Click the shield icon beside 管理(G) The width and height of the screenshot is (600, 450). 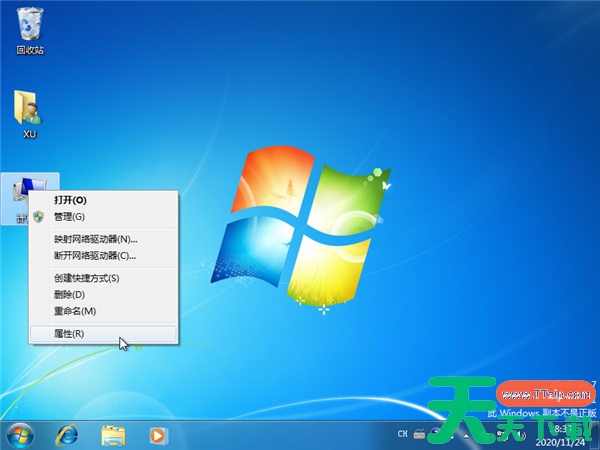point(40,217)
